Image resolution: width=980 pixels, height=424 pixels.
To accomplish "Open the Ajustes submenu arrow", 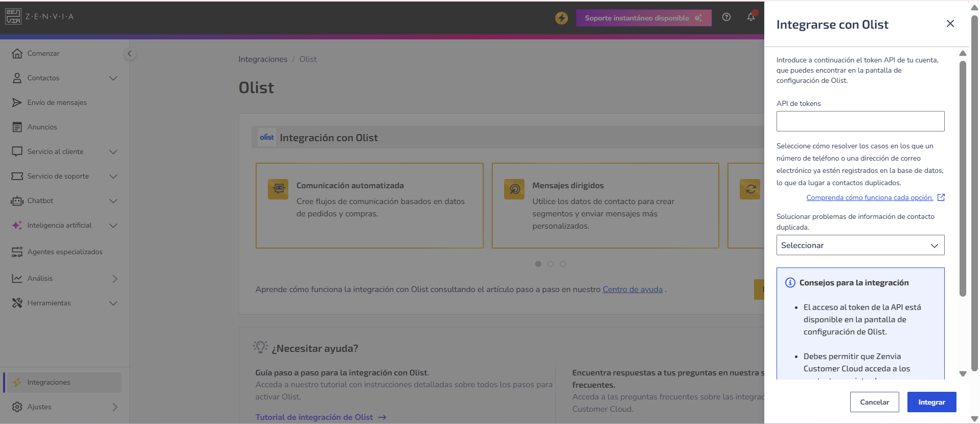I will (x=115, y=407).
